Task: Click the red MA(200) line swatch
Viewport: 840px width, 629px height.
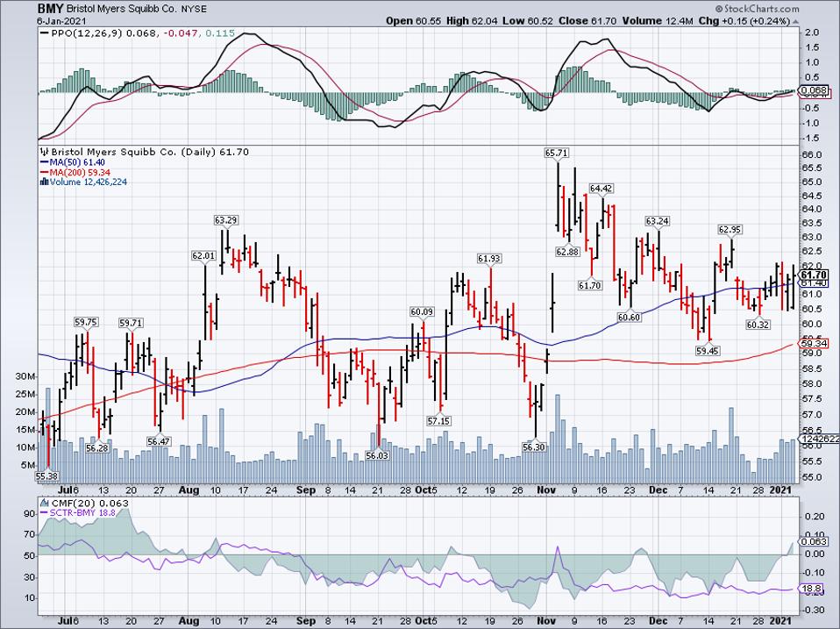Action: click(x=45, y=173)
